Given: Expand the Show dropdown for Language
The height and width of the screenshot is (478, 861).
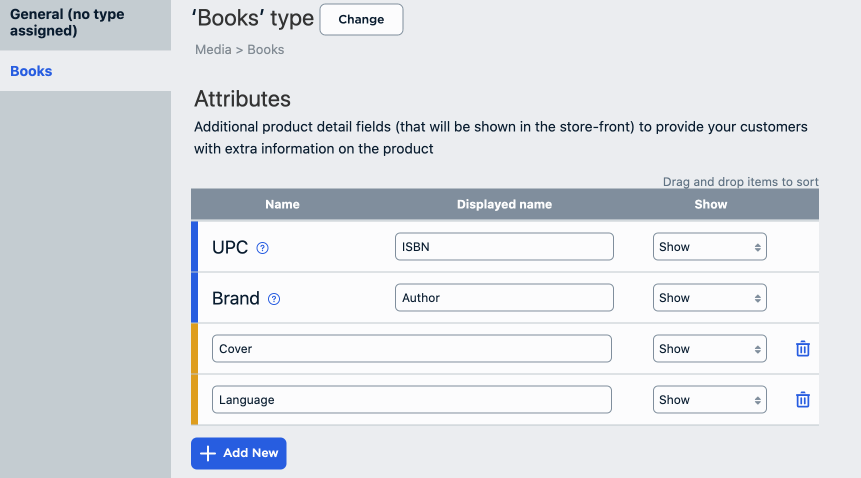Looking at the screenshot, I should 709,400.
